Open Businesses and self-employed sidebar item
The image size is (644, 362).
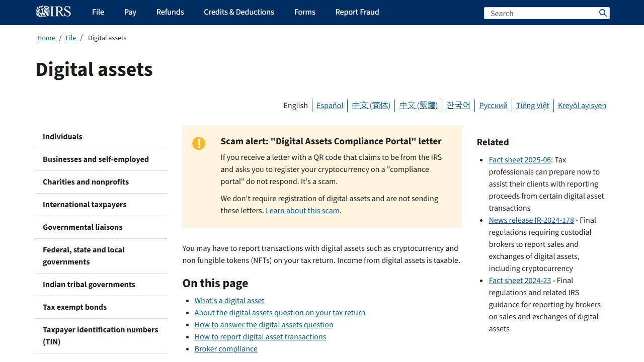[x=101, y=159]
